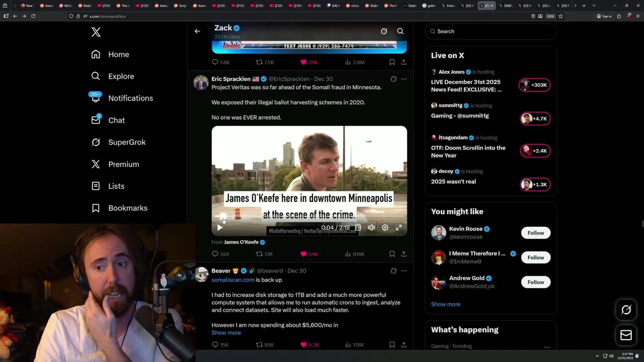Screen dimensions: 644x362
Task: Join itsagundam OTF live stream
Action: [x=534, y=151]
